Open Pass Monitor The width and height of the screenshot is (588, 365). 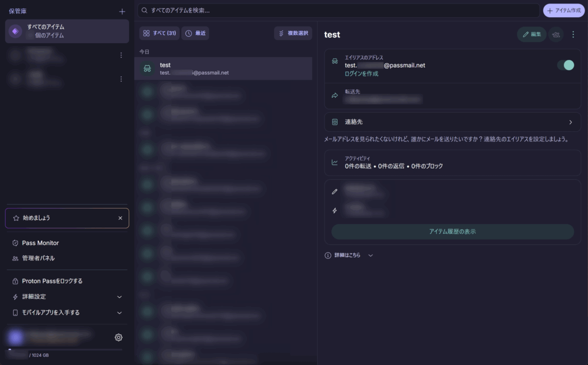point(40,243)
